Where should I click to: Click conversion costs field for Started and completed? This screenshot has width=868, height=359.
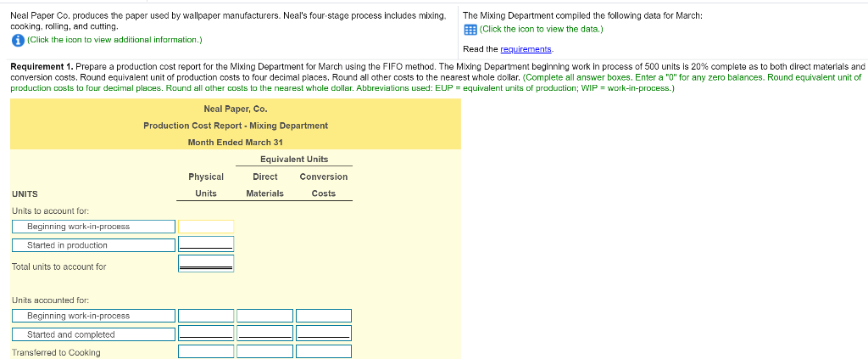[323, 334]
